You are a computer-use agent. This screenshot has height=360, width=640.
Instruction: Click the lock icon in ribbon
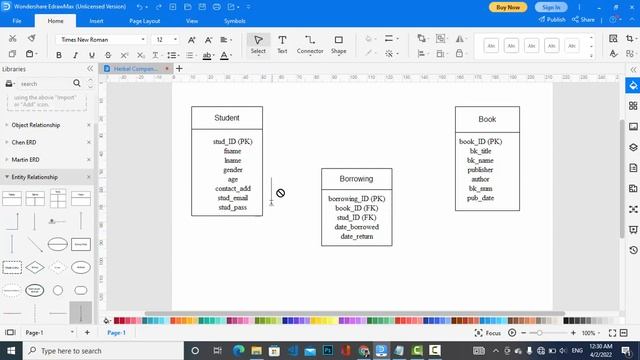459,53
